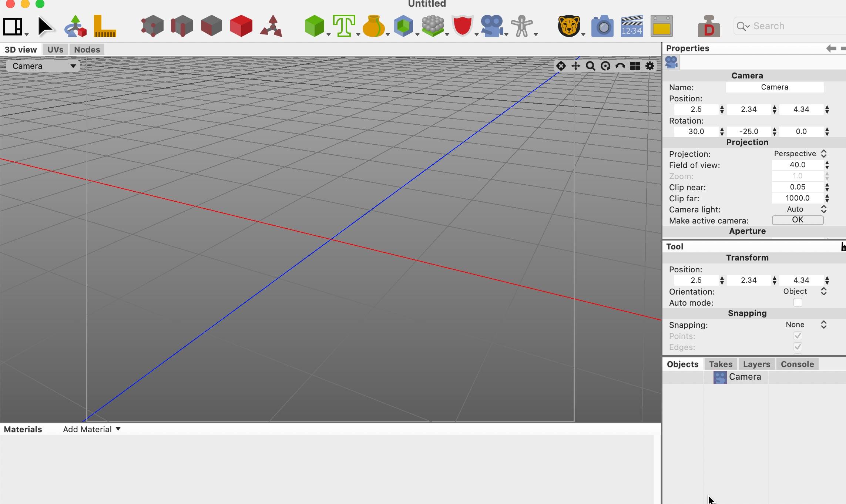Viewport: 846px width, 504px height.
Task: Select Camera in the Objects list
Action: click(745, 377)
